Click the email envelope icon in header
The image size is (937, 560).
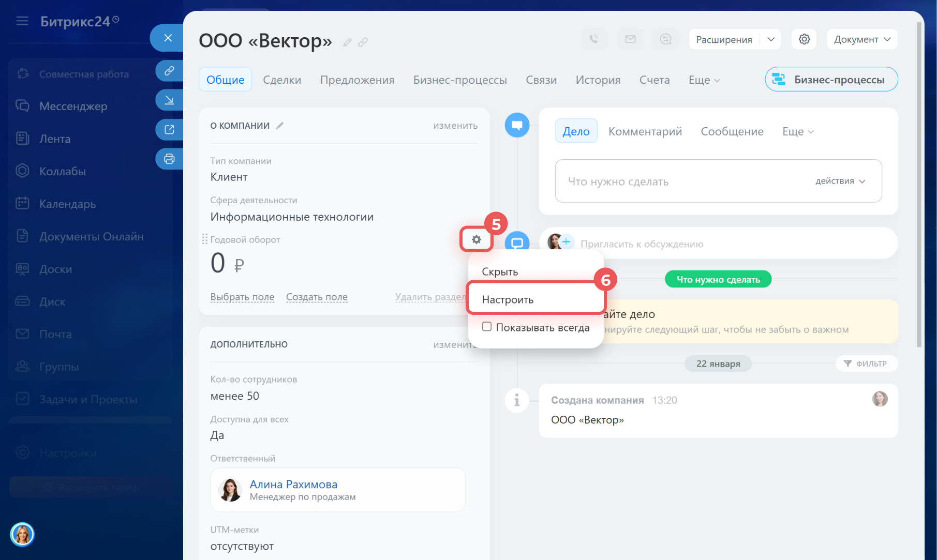[630, 39]
